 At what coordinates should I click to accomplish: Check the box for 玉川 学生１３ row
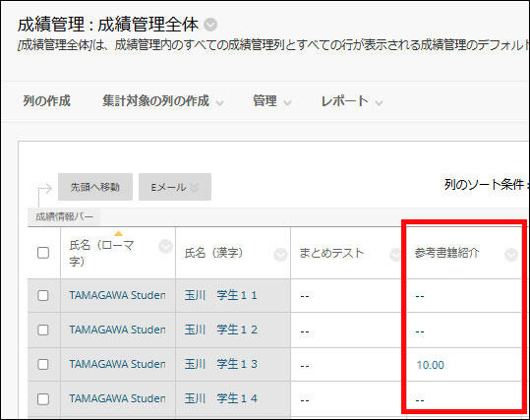click(x=43, y=364)
